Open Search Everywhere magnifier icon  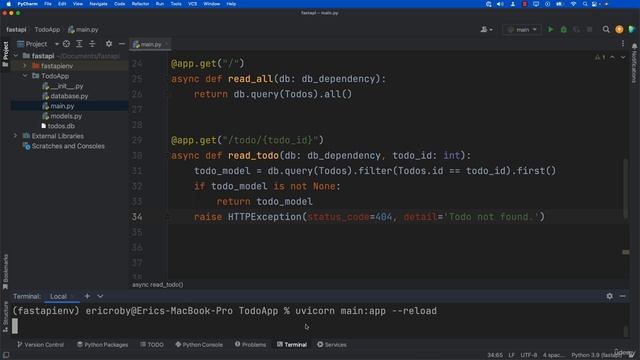(x=606, y=29)
